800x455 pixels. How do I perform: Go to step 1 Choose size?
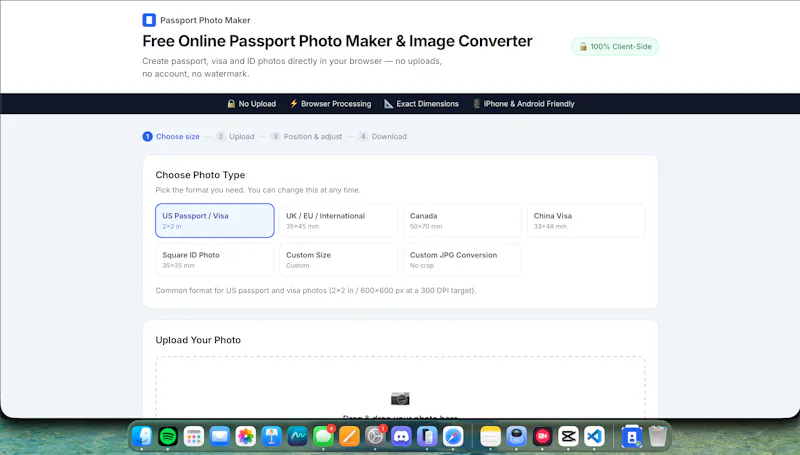(x=171, y=136)
